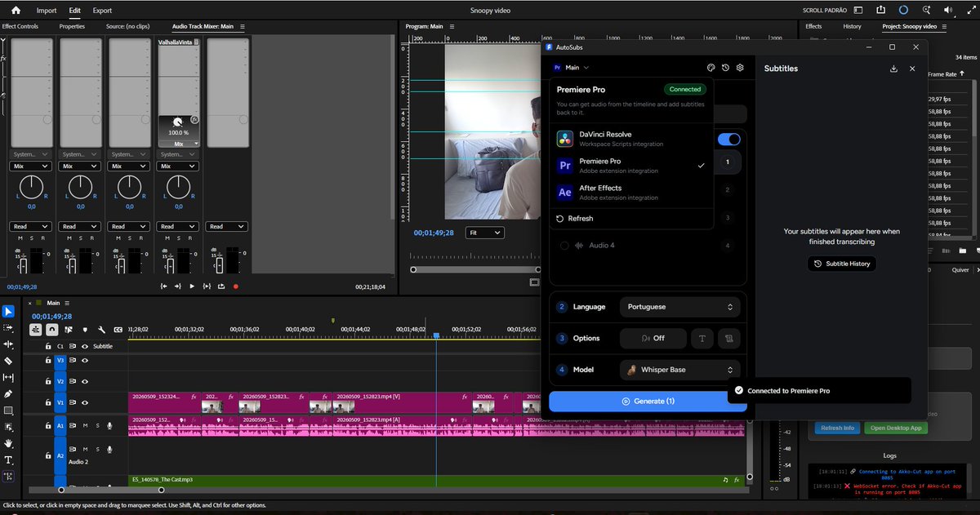Image resolution: width=980 pixels, height=515 pixels.
Task: Select the Track Select Forward tool
Action: (x=8, y=327)
